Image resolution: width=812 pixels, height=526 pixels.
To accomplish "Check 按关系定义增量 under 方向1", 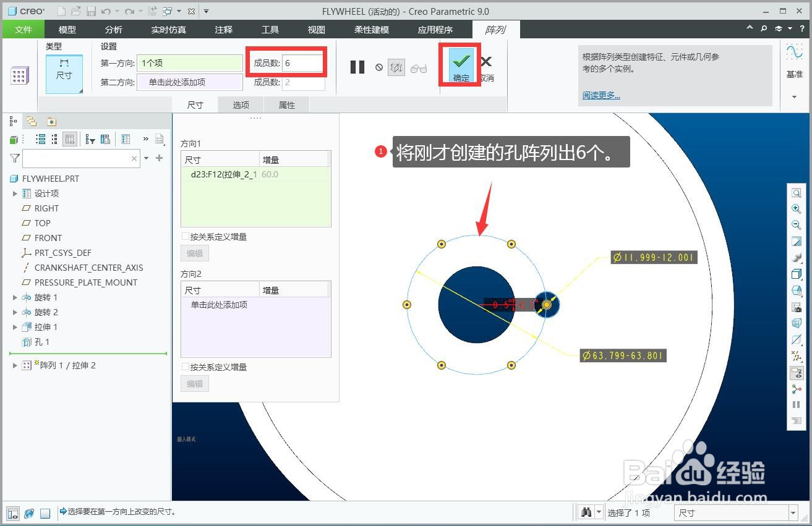I will [x=186, y=237].
